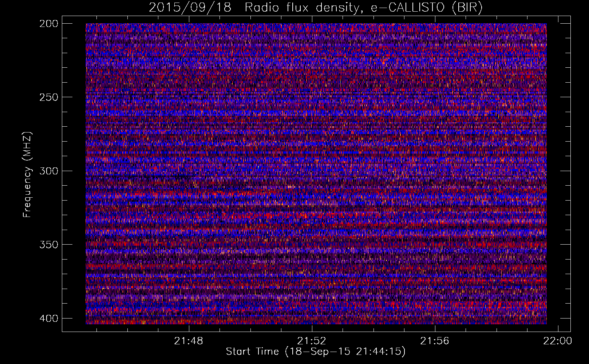This screenshot has width=589, height=364.
Task: Click the 400 frequency tick label
Action: click(48, 318)
